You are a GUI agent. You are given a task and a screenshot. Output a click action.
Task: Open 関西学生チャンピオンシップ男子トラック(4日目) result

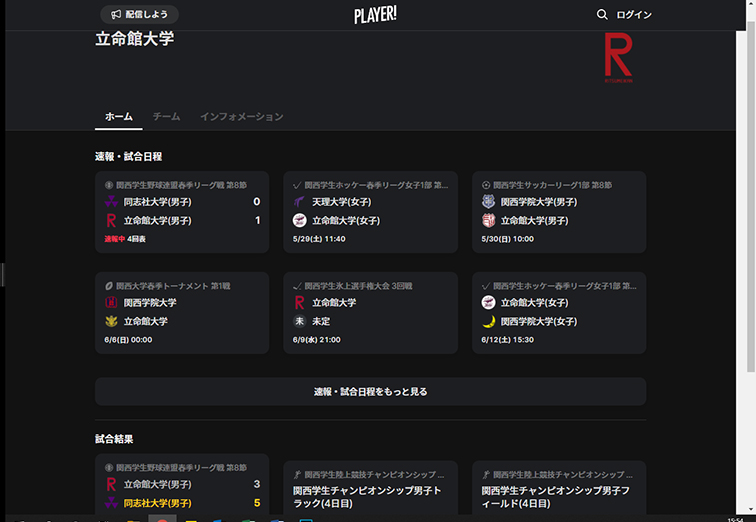tap(370, 488)
